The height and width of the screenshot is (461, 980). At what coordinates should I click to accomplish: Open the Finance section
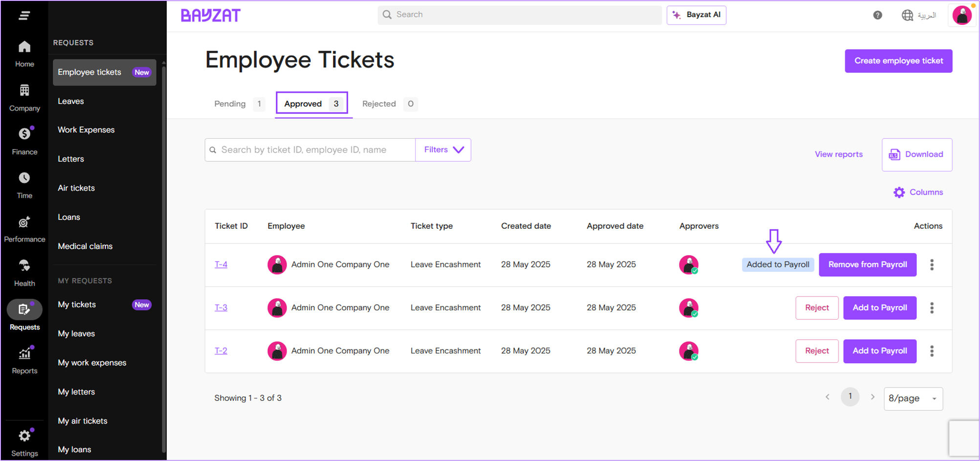point(24,140)
